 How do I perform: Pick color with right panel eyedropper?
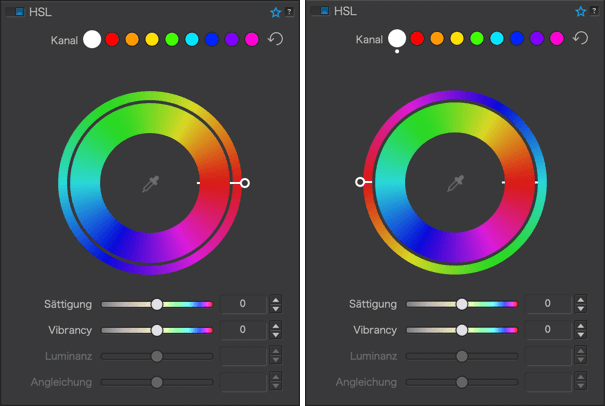(456, 183)
